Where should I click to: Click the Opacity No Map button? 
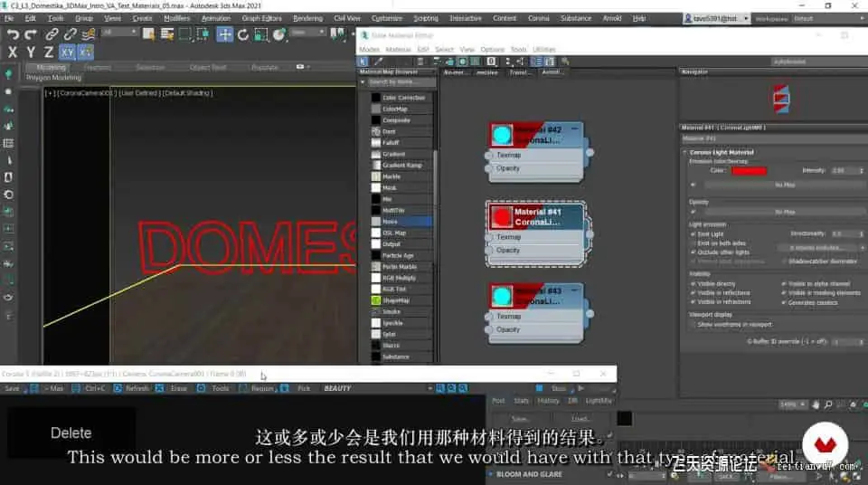785,212
